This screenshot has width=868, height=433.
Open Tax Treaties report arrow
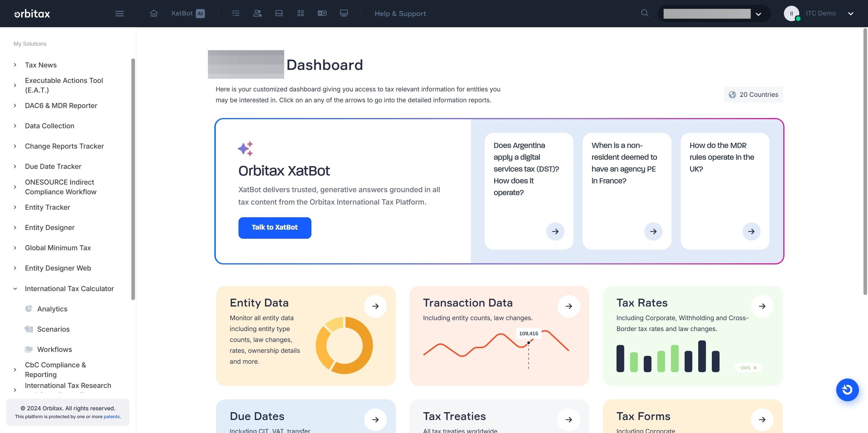[x=568, y=419]
